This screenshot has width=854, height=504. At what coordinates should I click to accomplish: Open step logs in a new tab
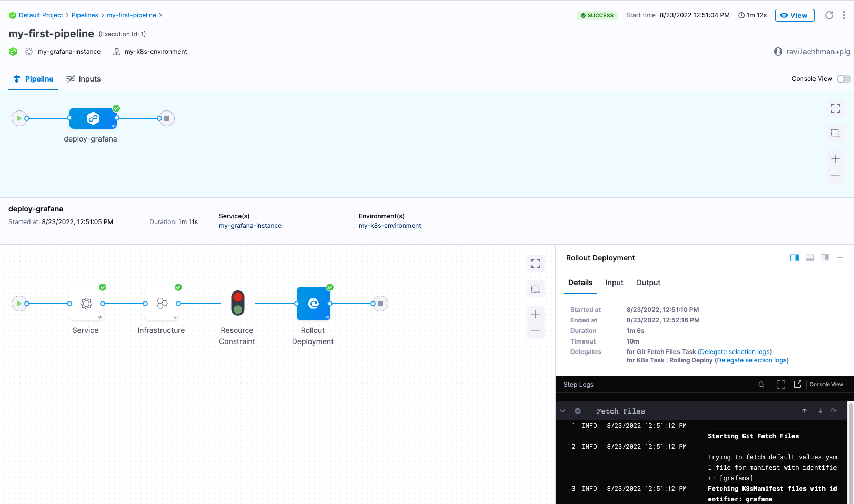[798, 384]
